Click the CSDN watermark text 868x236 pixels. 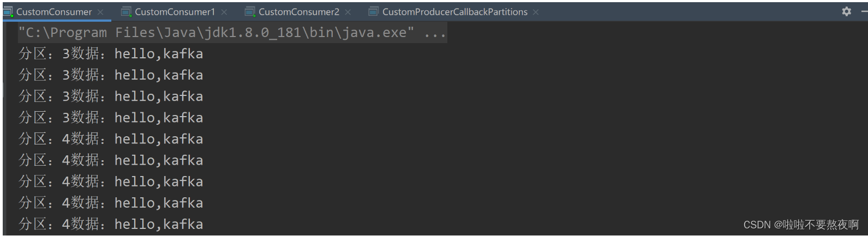tap(801, 225)
